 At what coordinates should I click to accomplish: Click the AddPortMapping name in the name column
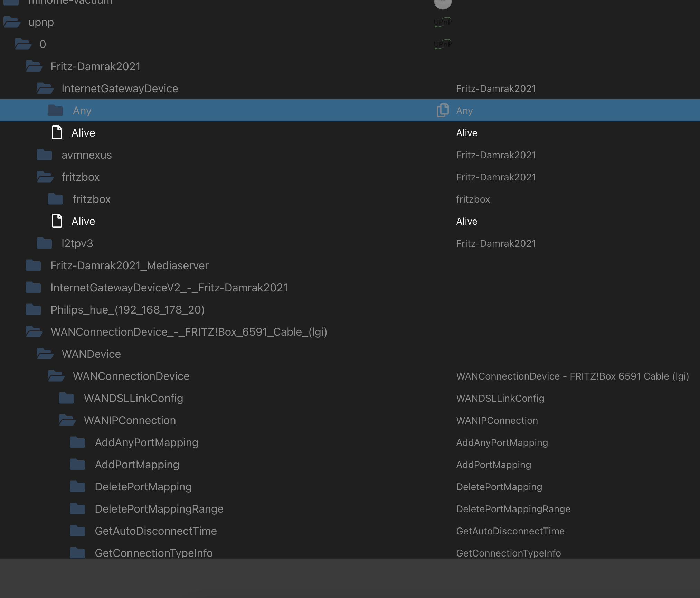click(x=494, y=465)
